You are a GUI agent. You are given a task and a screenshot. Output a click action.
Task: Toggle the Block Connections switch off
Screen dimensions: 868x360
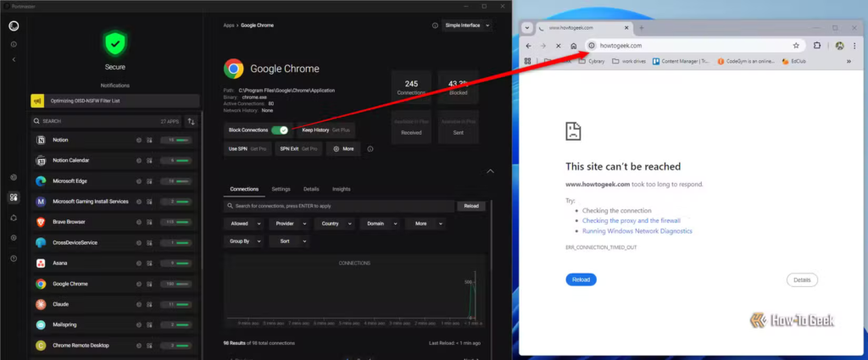pos(280,130)
